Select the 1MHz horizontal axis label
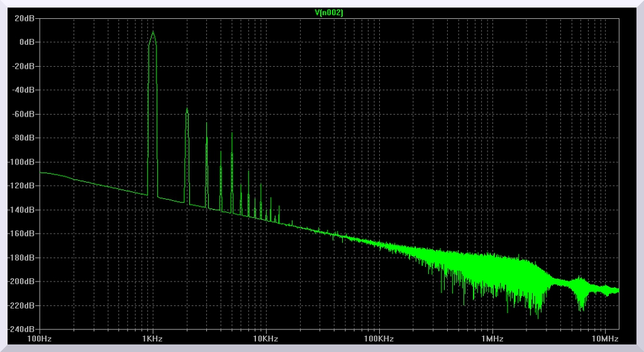644x352 pixels. [492, 339]
